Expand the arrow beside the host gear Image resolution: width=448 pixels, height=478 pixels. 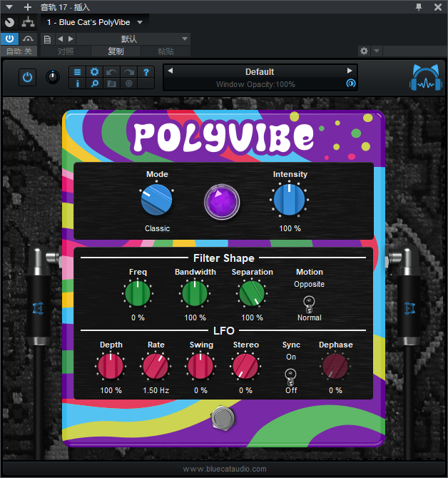[x=377, y=51]
